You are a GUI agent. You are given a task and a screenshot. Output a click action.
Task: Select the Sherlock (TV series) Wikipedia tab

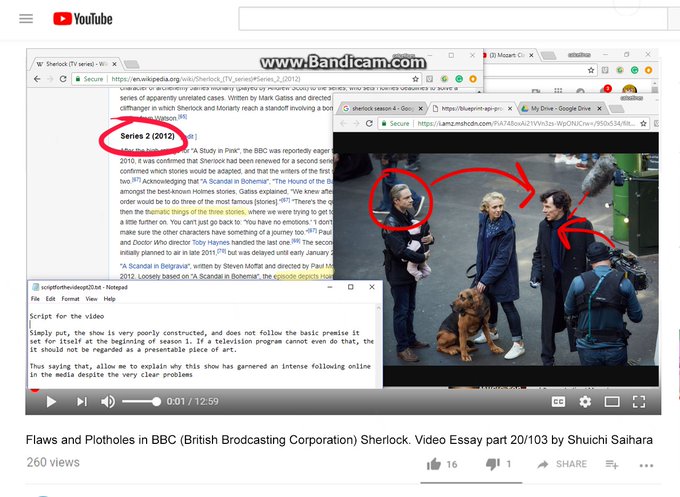75,64
